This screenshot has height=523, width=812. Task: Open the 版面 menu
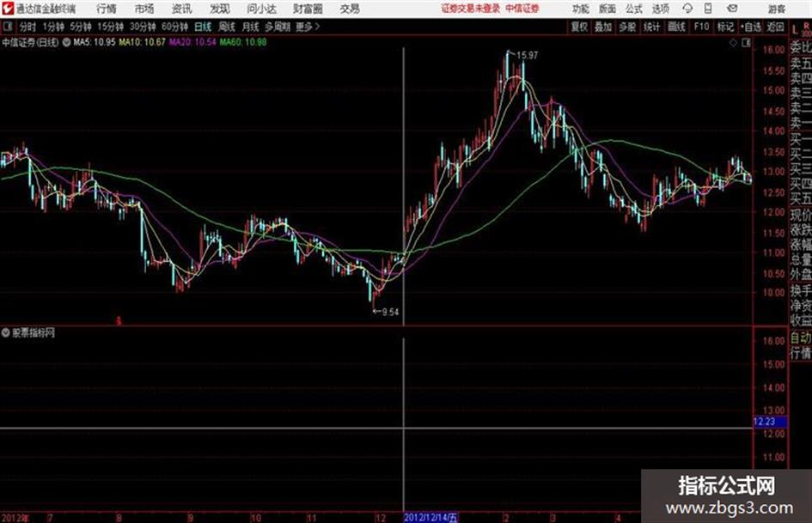pyautogui.click(x=607, y=9)
